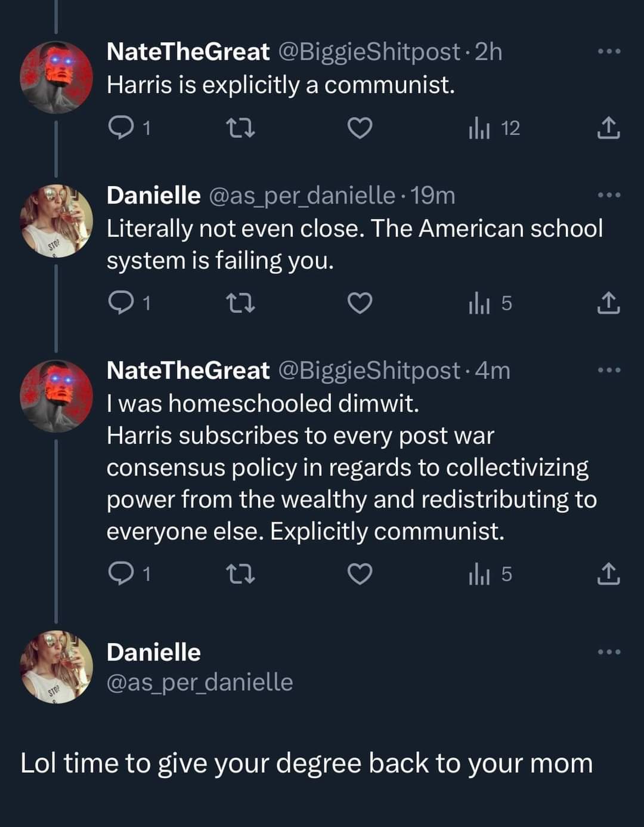
Task: Open more options on NateTheGreat's 4m tweet
Action: click(x=609, y=371)
